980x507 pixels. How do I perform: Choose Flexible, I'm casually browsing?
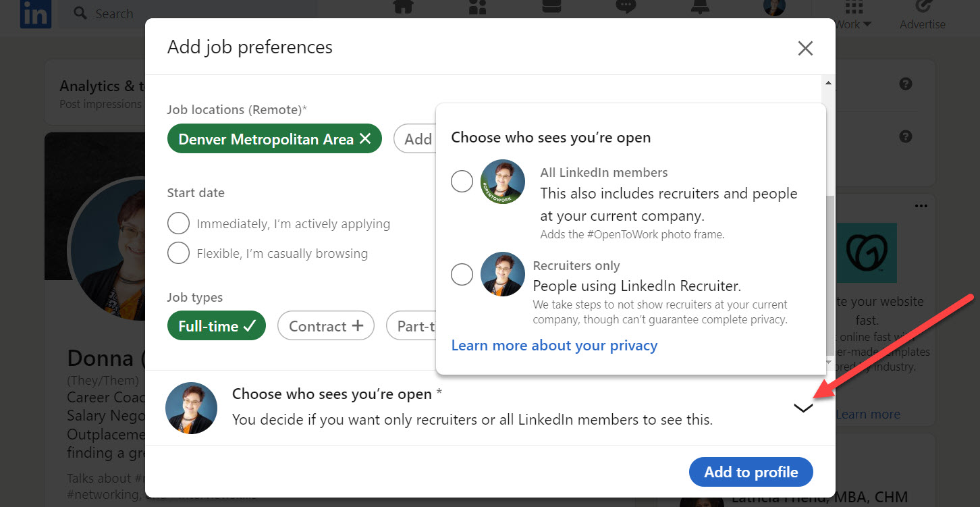(x=178, y=253)
